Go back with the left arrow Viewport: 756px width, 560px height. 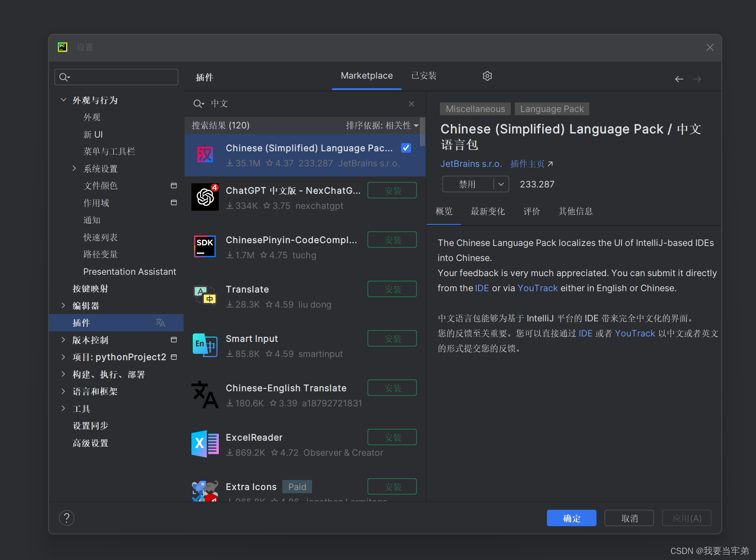coord(679,79)
